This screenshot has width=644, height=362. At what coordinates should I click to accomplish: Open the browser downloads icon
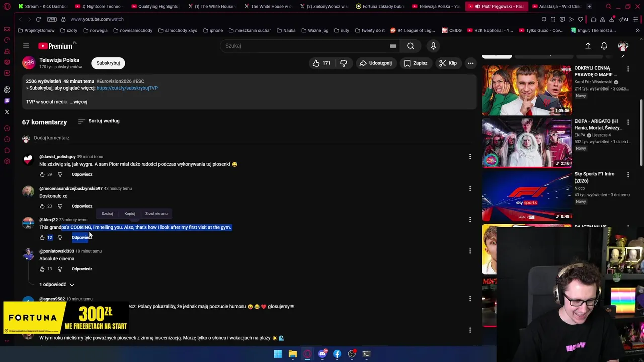[611, 19]
